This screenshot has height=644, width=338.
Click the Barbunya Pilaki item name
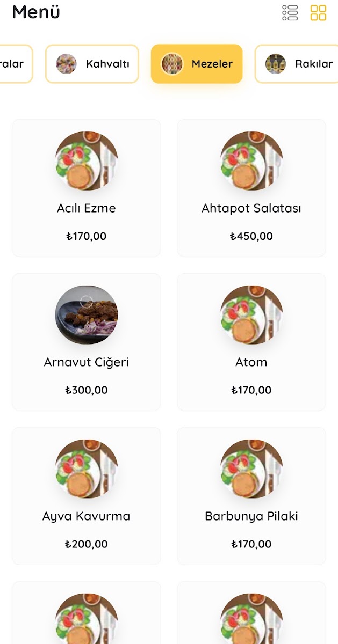(251, 516)
